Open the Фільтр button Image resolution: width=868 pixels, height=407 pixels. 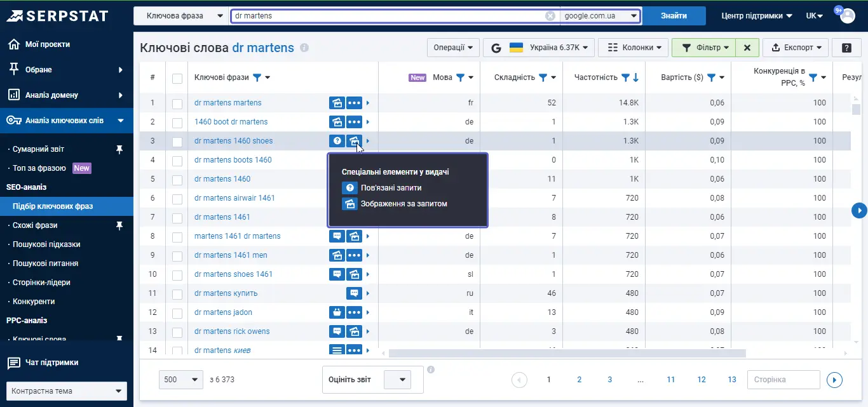pyautogui.click(x=704, y=48)
